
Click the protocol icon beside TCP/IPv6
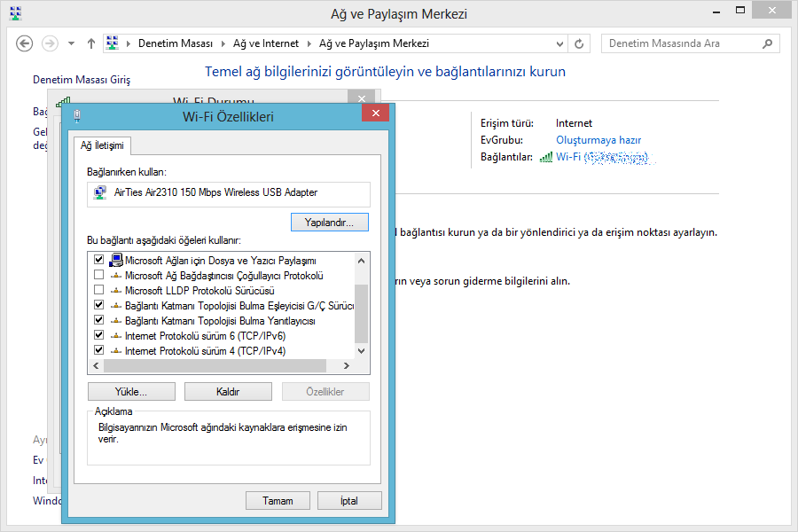[116, 336]
